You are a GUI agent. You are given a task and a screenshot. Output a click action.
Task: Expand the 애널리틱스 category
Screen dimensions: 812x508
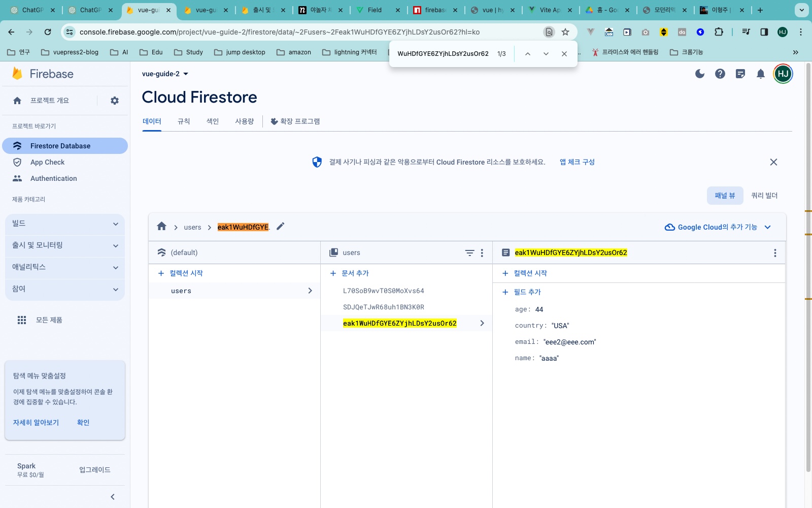[65, 267]
